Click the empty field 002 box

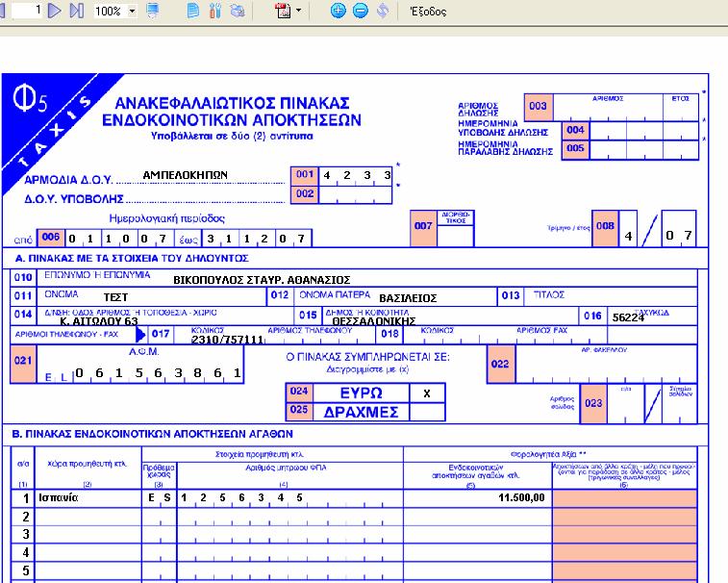pos(356,194)
